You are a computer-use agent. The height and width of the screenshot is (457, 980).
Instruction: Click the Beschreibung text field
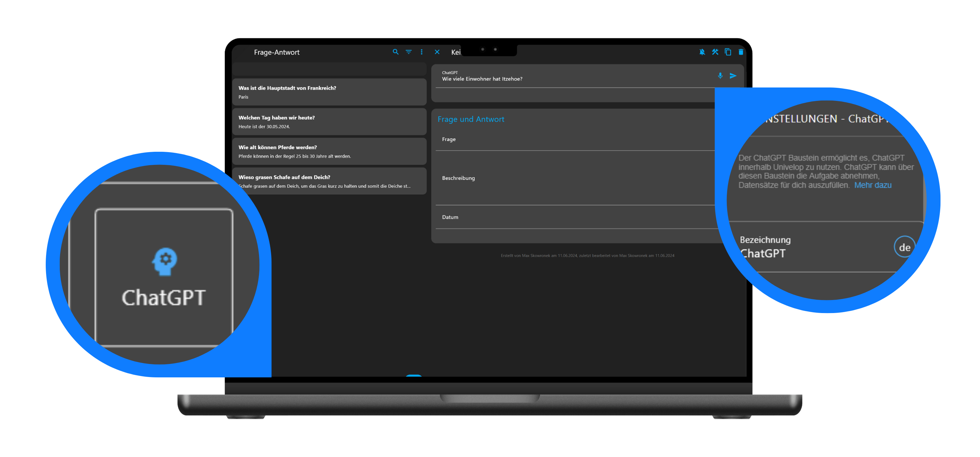(575, 178)
